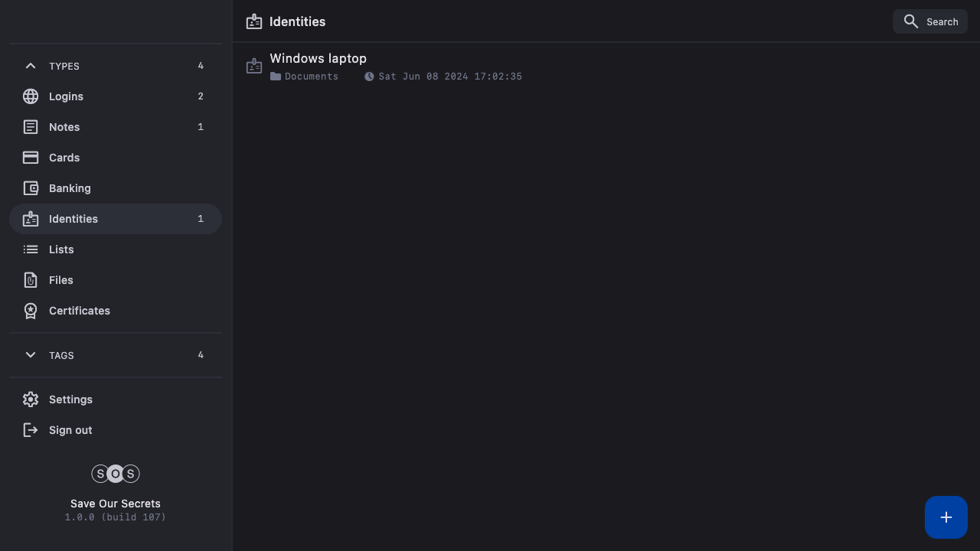980x551 pixels.
Task: Click the Sign out arrow icon
Action: (x=31, y=430)
